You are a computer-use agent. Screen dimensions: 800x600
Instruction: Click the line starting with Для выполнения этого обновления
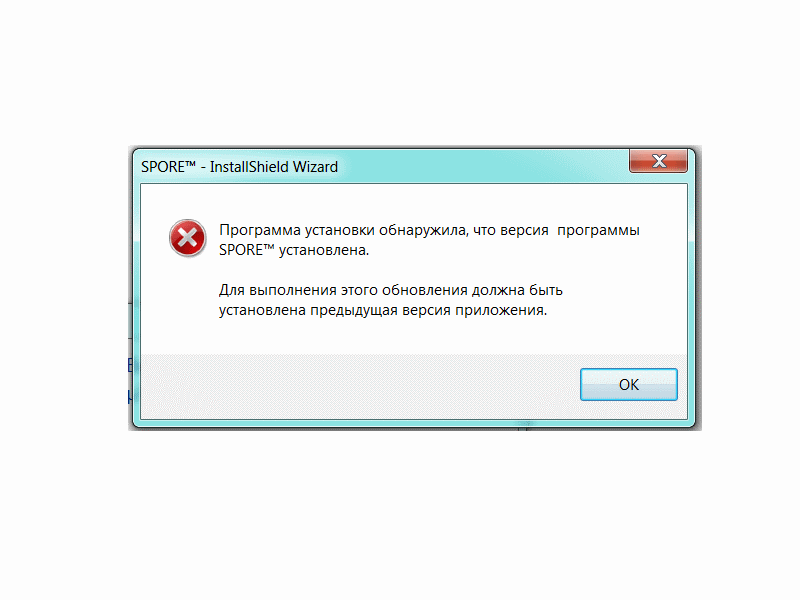click(x=391, y=290)
